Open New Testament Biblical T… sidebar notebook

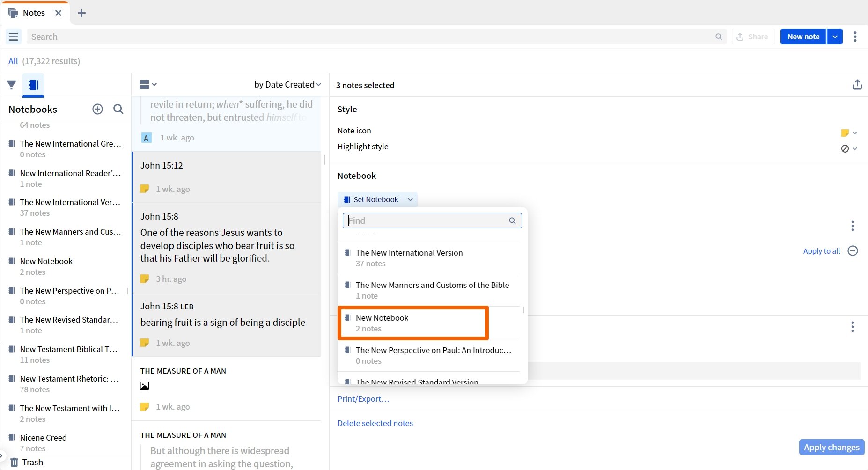point(65,354)
